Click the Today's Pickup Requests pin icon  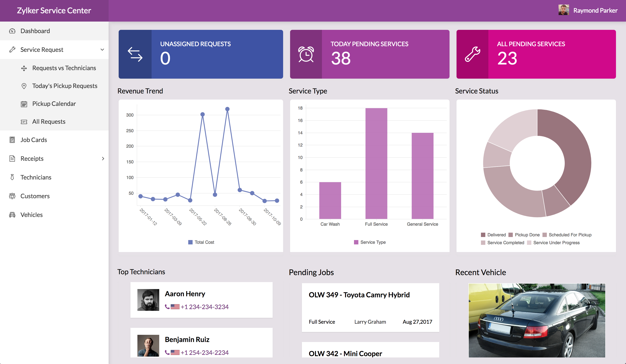click(24, 86)
